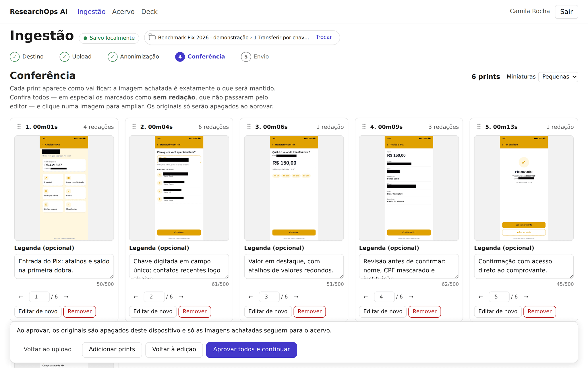This screenshot has height=368, width=588.
Task: Move print 1 left with the arrow
Action: pyautogui.click(x=21, y=297)
